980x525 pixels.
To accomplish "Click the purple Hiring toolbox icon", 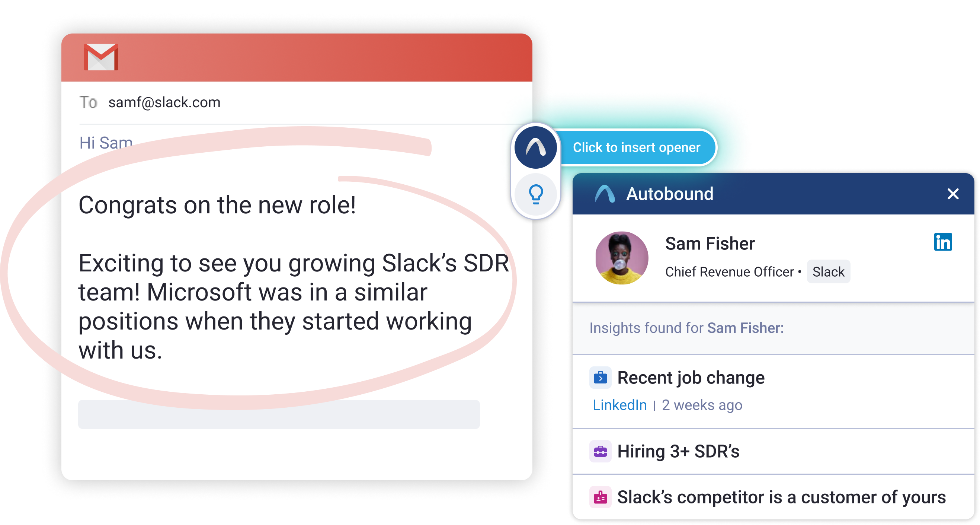I will coord(601,452).
